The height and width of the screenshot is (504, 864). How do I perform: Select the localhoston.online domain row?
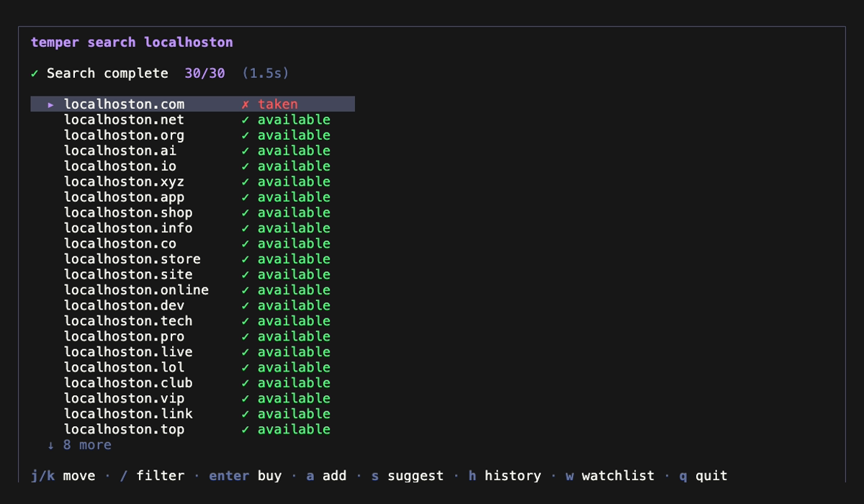coord(192,290)
